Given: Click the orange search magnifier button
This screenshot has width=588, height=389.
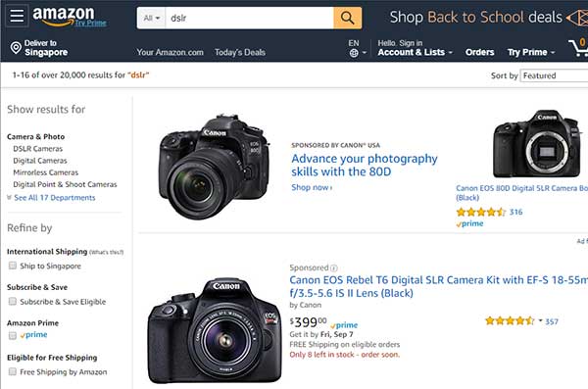Looking at the screenshot, I should point(348,18).
